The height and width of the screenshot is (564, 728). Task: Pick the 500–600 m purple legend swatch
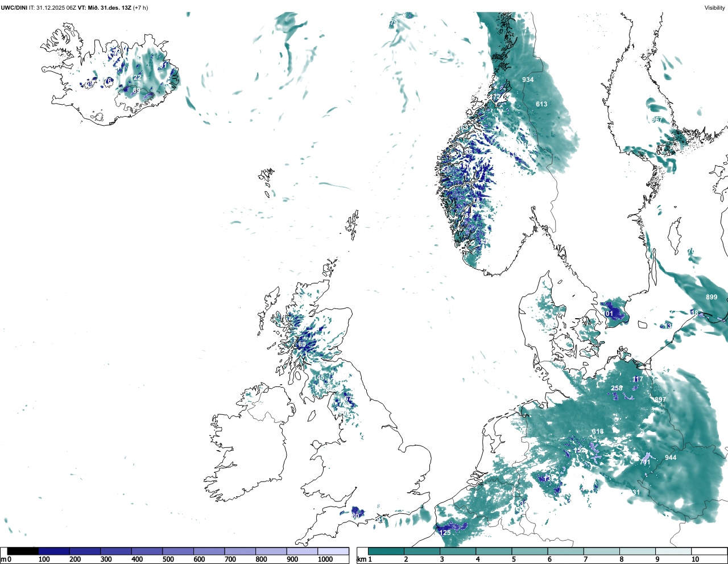pos(178,551)
